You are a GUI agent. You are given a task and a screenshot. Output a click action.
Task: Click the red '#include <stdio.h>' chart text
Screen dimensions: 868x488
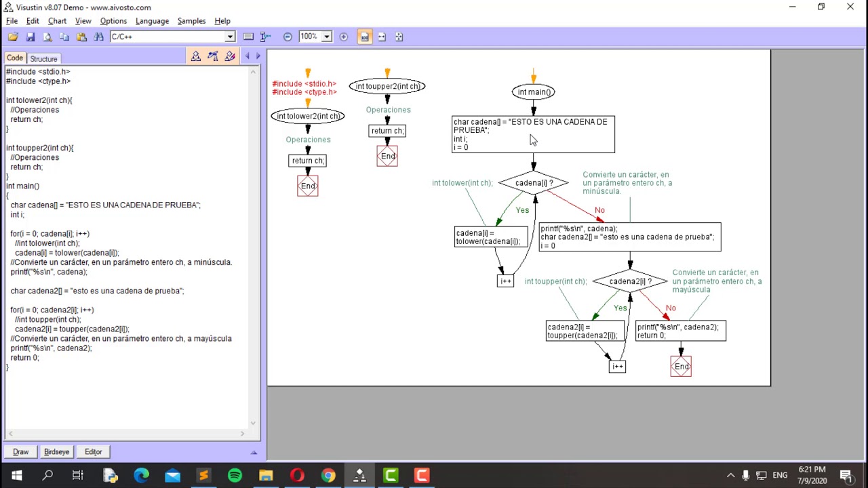[x=304, y=84]
